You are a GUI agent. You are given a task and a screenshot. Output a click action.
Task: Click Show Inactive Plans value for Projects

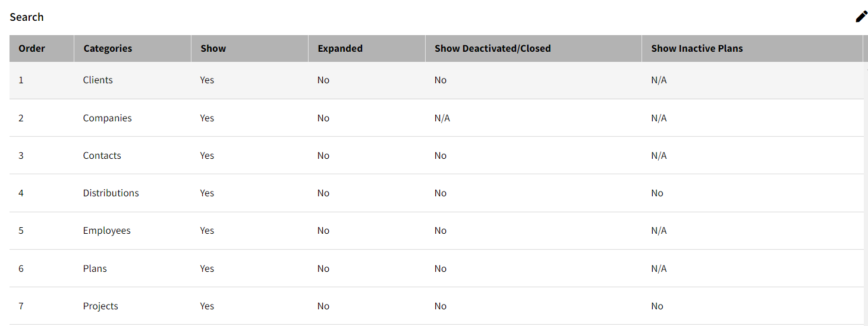click(657, 306)
